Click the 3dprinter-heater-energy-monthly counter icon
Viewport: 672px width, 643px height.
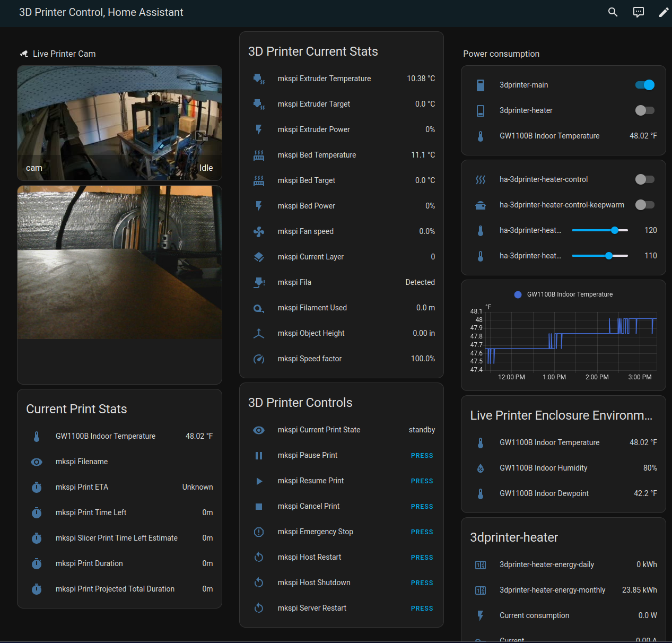(481, 590)
